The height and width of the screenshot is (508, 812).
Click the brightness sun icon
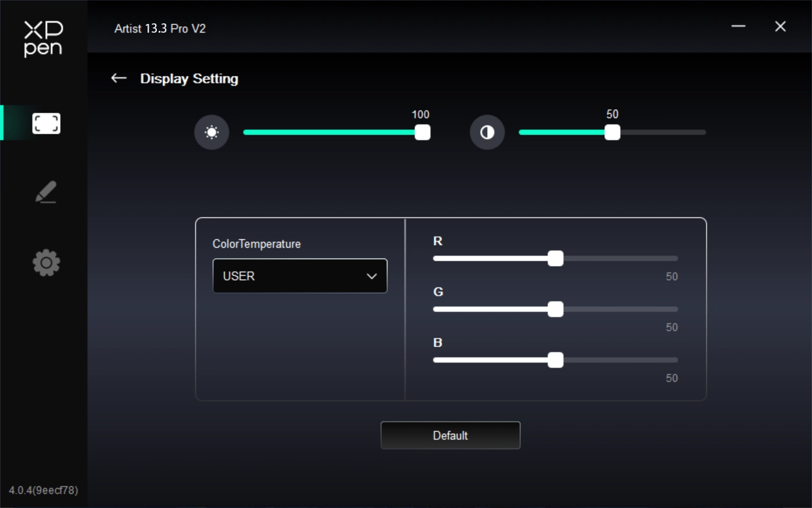(212, 133)
